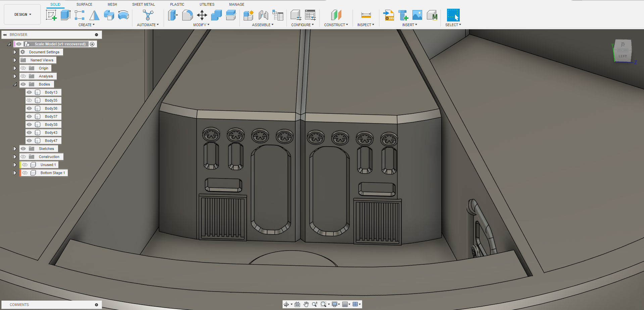
Task: Collapse the Bodies folder
Action: coord(15,84)
